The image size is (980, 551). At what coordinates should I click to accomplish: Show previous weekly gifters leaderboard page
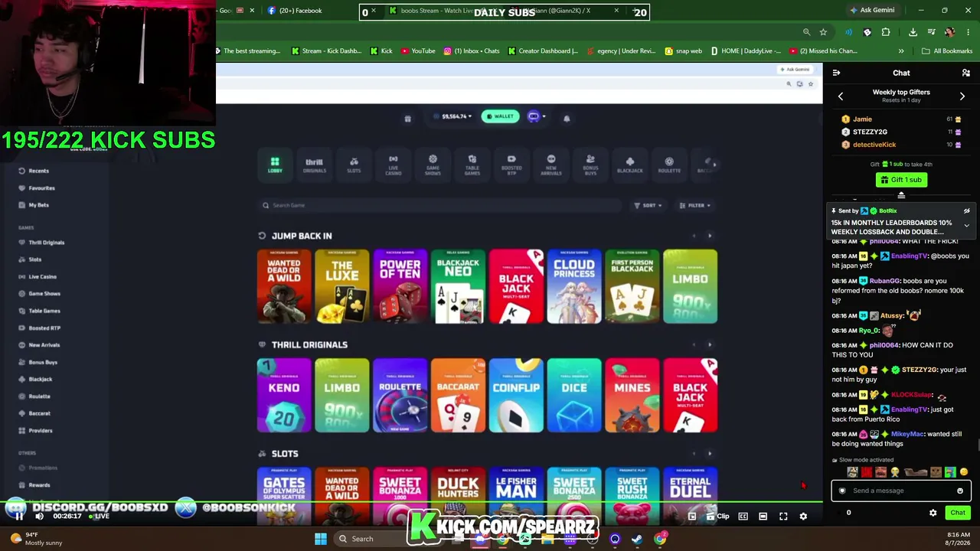click(841, 96)
